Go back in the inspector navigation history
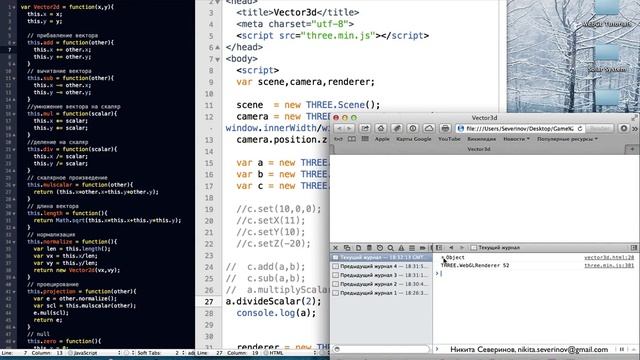640x360 pixels. 451,248
